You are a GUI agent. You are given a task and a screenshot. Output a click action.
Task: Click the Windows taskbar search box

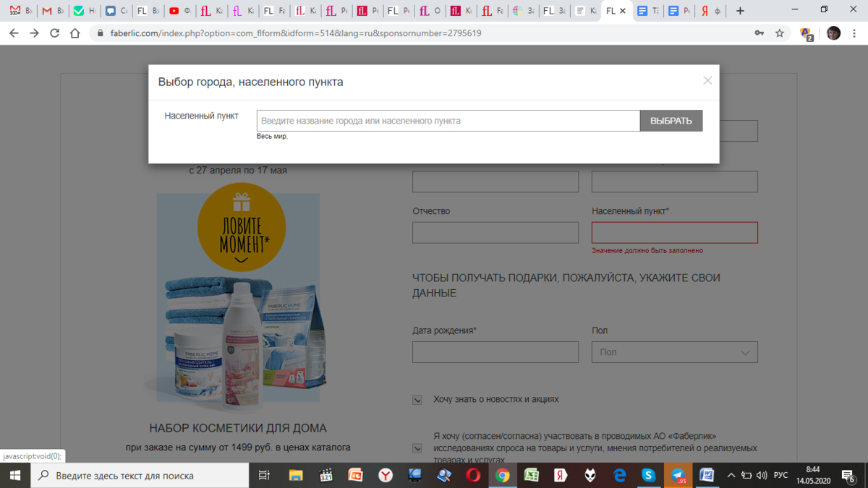[140, 475]
